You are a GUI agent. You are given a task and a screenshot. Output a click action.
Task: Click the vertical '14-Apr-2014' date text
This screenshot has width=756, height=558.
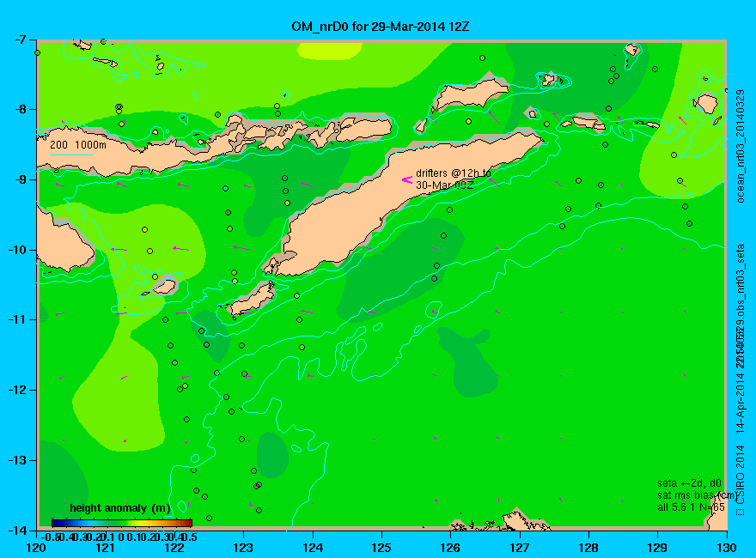741,403
